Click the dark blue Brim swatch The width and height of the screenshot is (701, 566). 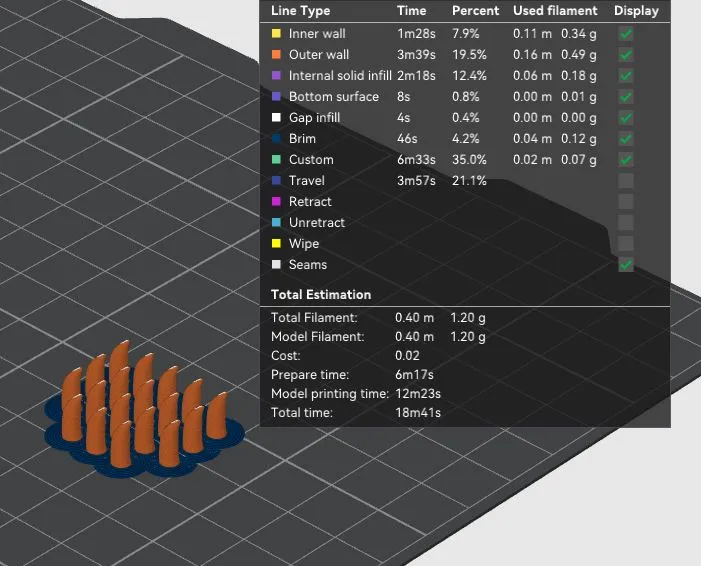(x=276, y=139)
